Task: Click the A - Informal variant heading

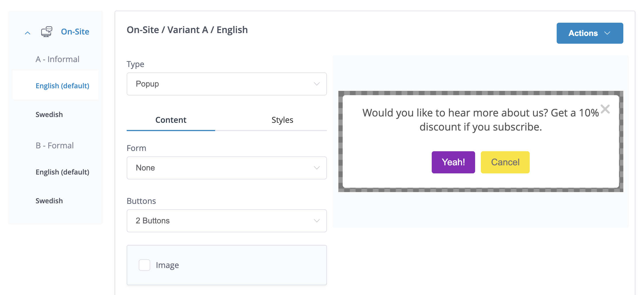Action: coord(57,59)
